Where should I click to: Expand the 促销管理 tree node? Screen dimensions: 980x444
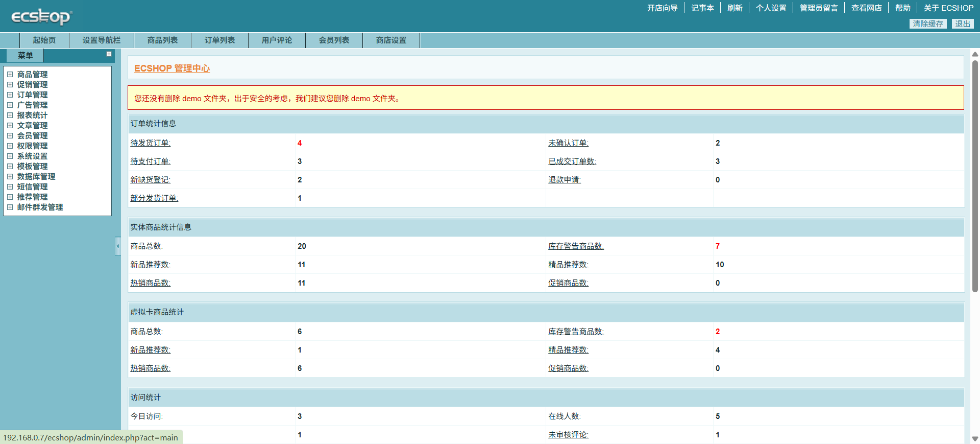pyautogui.click(x=10, y=85)
